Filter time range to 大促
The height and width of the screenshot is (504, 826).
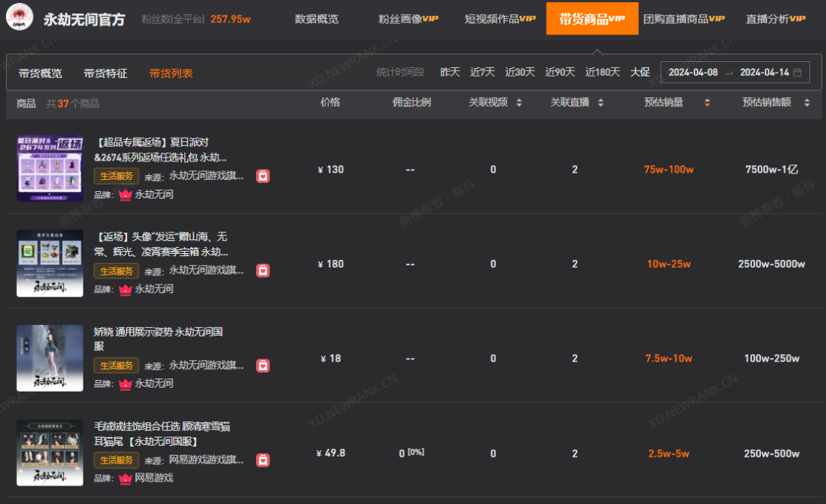(640, 72)
